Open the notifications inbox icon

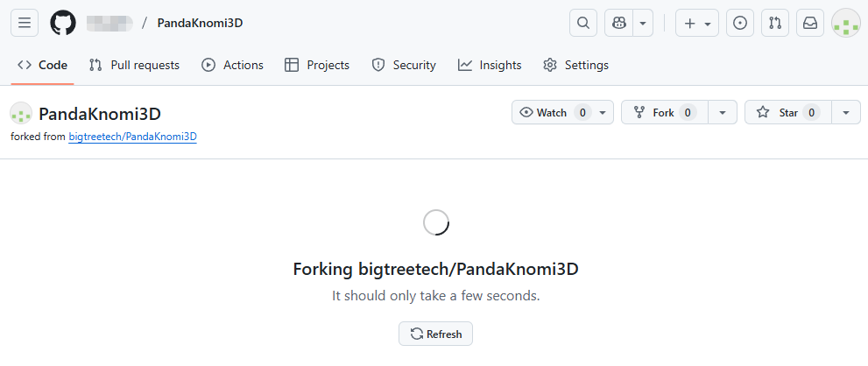(x=810, y=23)
